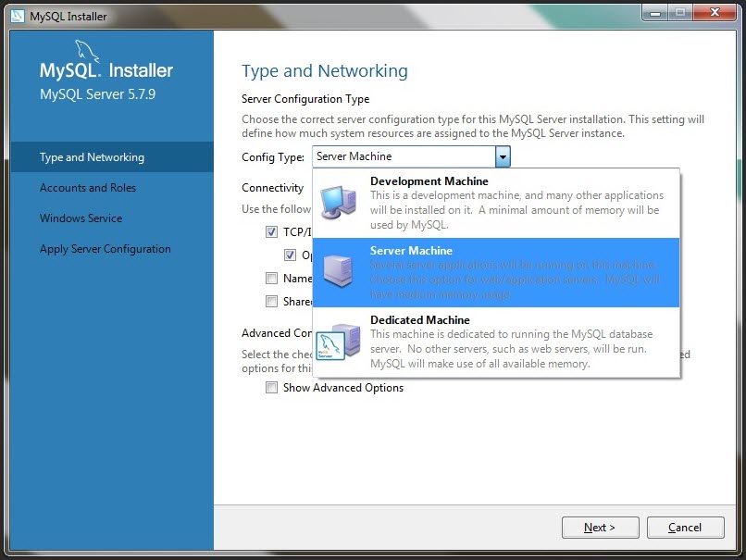Screen dimensions: 746x560
Task: Click the Dedicated Machine MySQL server icon
Action: click(338, 342)
